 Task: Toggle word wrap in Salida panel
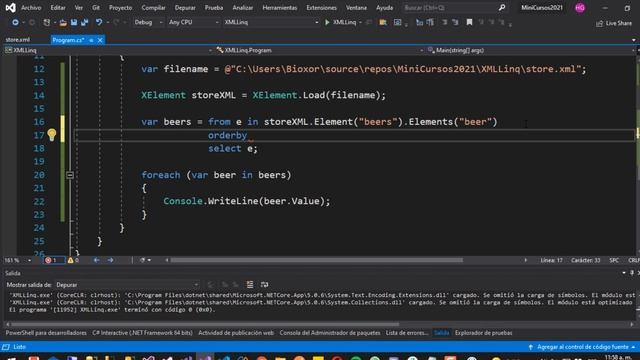click(264, 284)
